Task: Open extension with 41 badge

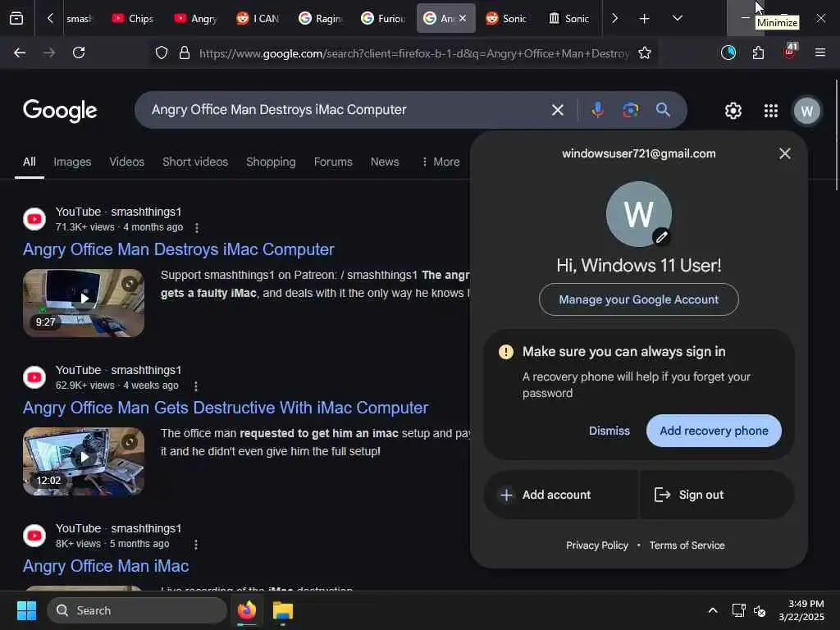Action: [790, 52]
